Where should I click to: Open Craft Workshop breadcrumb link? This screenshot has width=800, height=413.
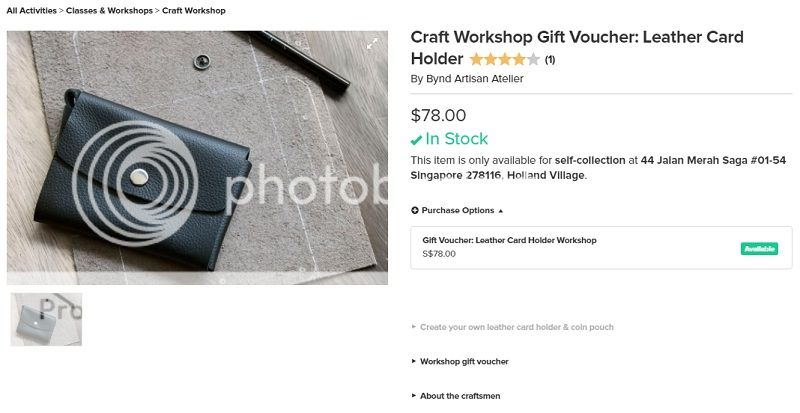[194, 11]
